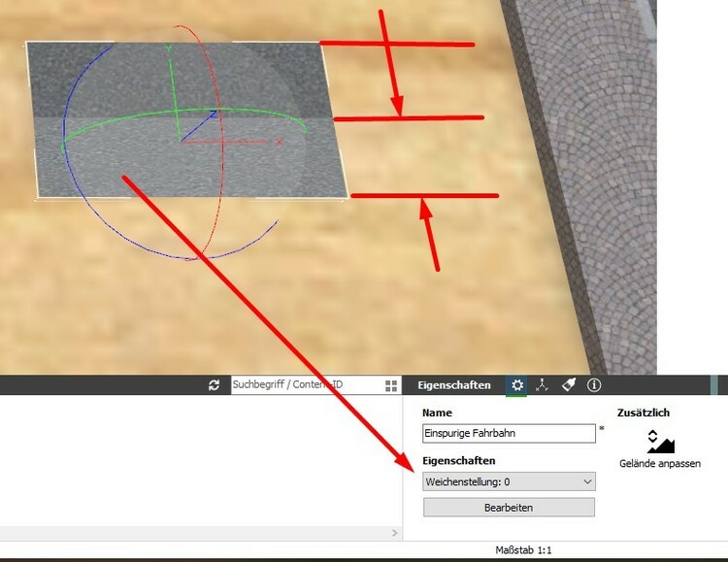728x562 pixels.
Task: Click the horizontal scrollbar right arrow
Action: click(x=395, y=533)
